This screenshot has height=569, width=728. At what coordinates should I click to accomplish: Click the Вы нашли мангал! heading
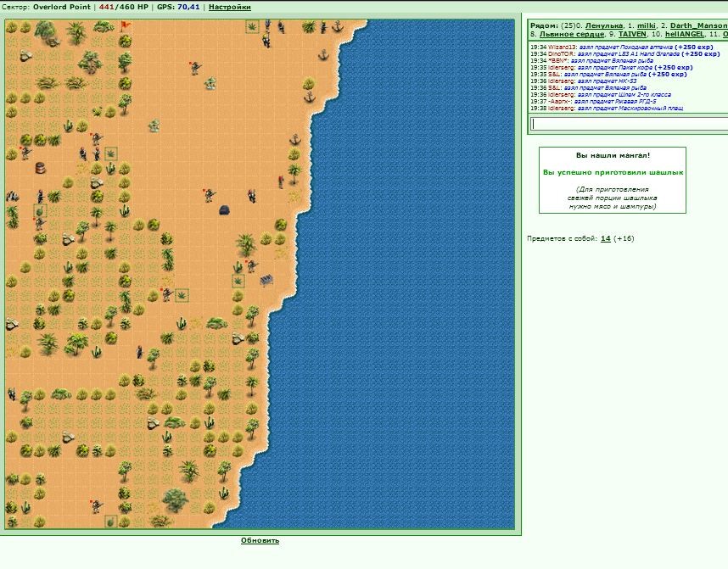[x=613, y=155]
